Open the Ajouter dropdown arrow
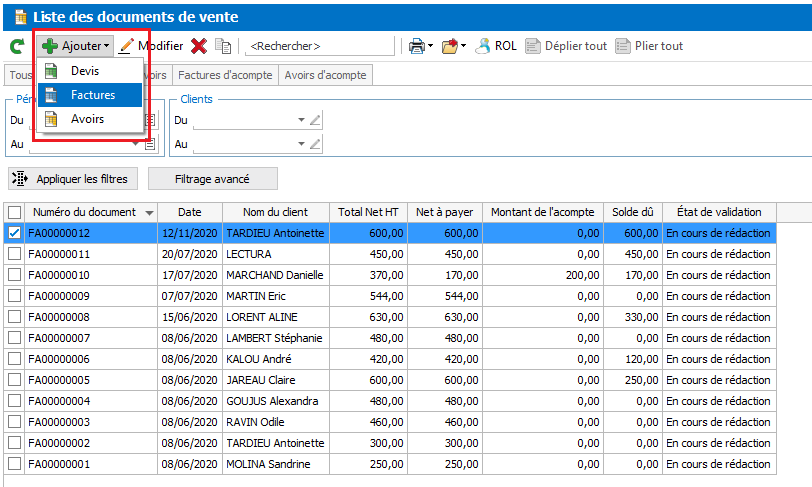This screenshot has width=812, height=487. 107,46
